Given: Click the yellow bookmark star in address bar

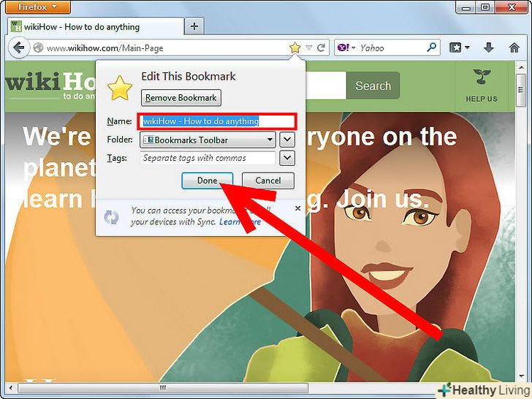Looking at the screenshot, I should (x=294, y=47).
